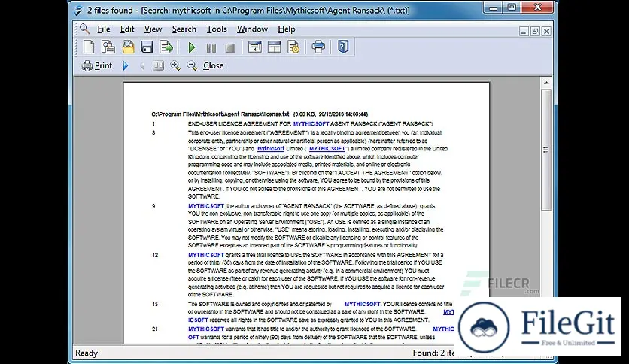Click the magnifier icon left of File menu
Viewport: 629px width, 364px height.
pyautogui.click(x=84, y=29)
